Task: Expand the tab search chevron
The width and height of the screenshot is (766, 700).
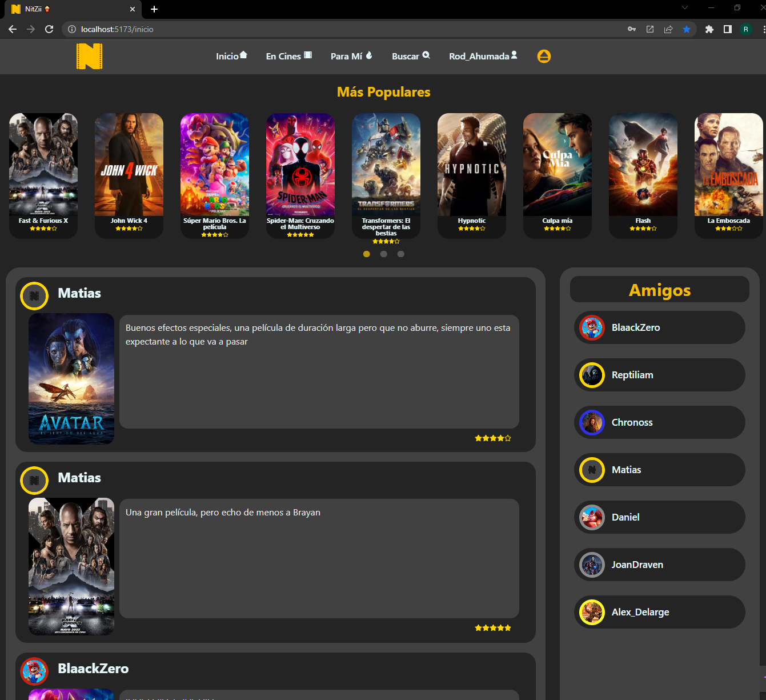Action: point(685,8)
